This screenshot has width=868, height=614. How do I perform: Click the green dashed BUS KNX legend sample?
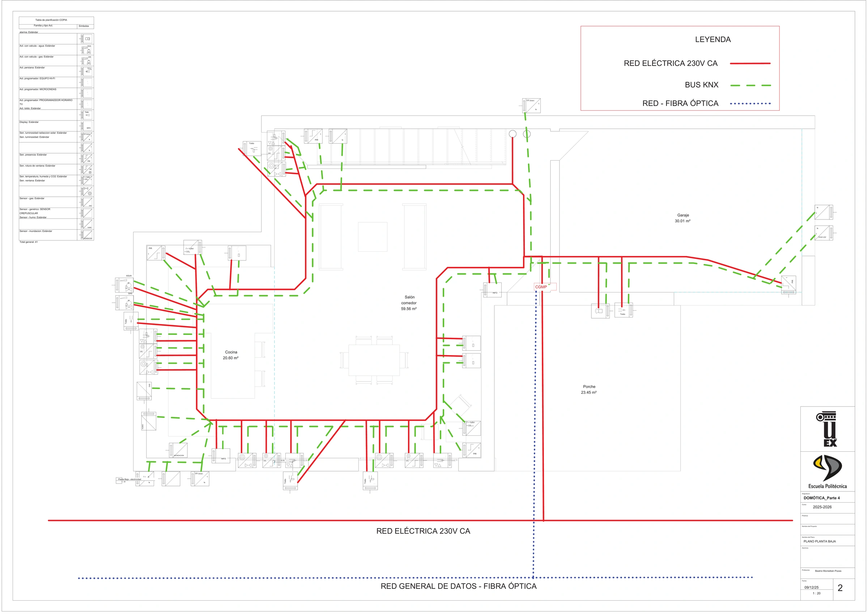750,85
